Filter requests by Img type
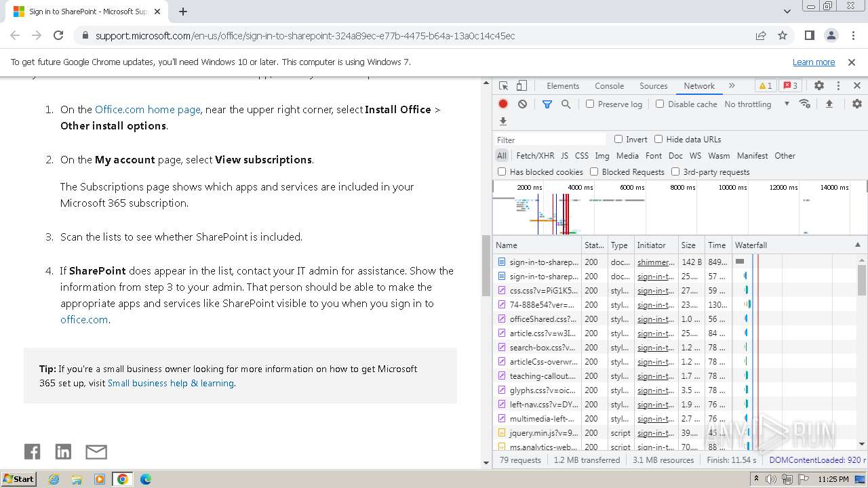The width and height of the screenshot is (868, 488). [x=602, y=155]
